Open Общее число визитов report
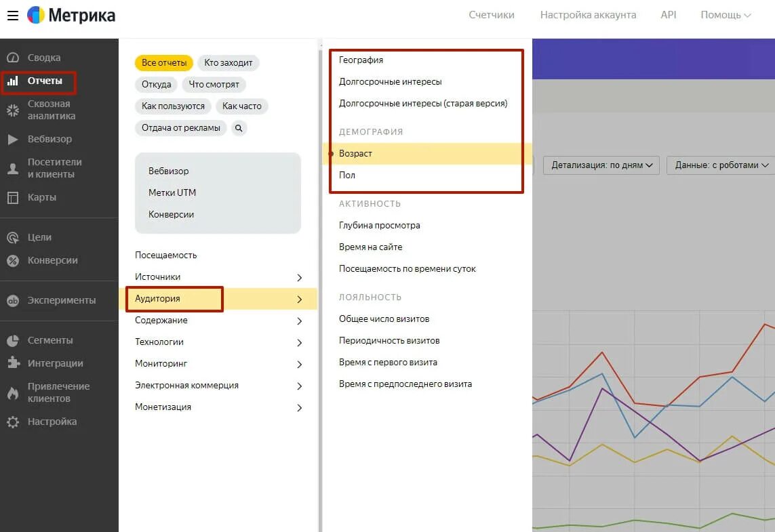 click(384, 319)
